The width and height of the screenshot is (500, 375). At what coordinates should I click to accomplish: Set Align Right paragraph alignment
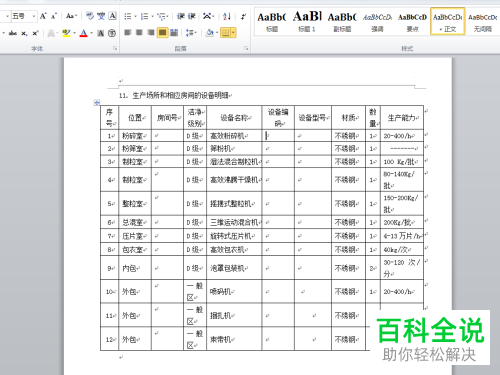[x=151, y=33]
